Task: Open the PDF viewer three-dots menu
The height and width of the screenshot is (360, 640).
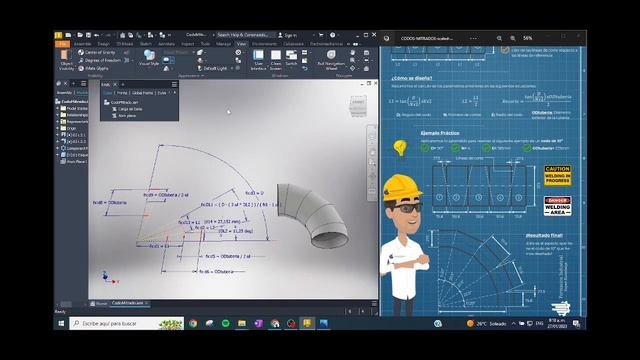Action: point(473,38)
